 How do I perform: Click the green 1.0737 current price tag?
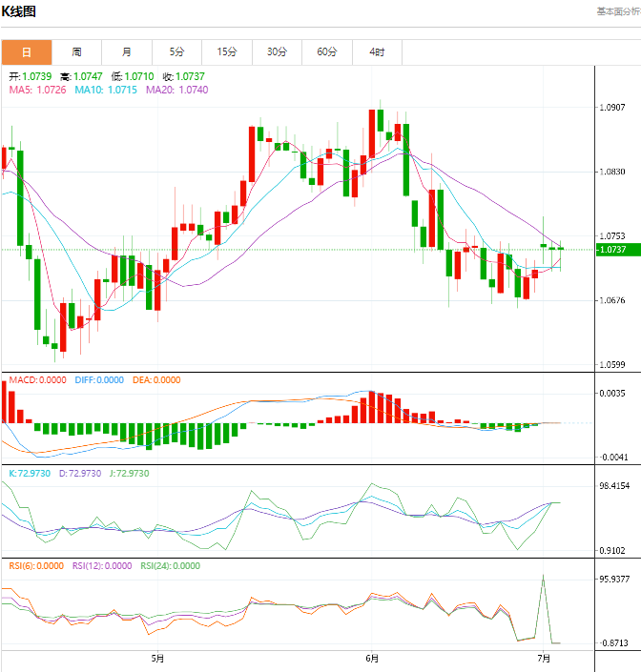611,250
